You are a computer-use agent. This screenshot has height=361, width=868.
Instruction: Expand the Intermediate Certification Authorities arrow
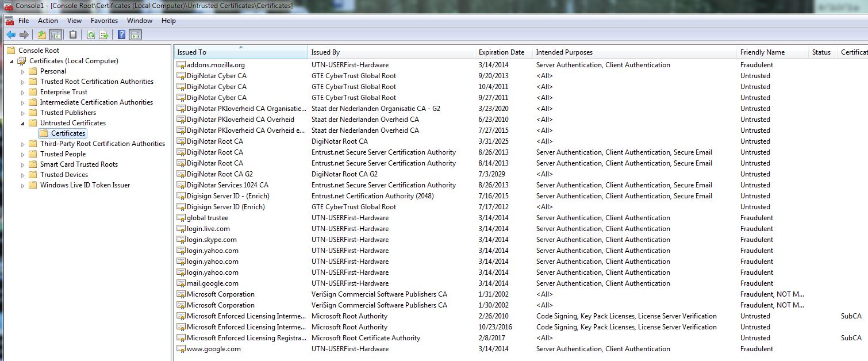[x=23, y=102]
